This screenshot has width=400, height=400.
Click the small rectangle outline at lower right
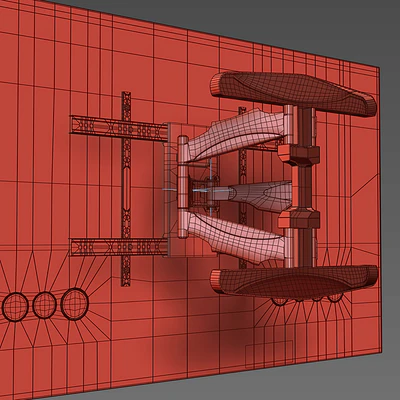269,354
